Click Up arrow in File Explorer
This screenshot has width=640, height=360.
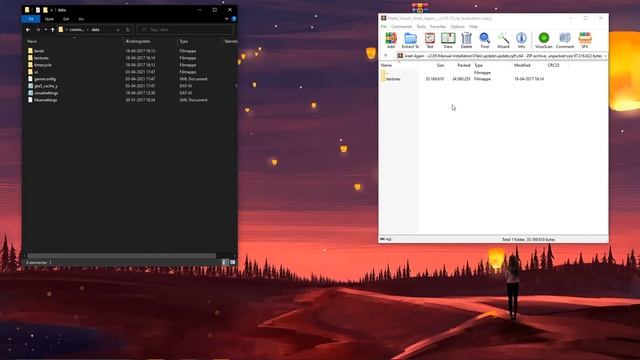[x=53, y=30]
